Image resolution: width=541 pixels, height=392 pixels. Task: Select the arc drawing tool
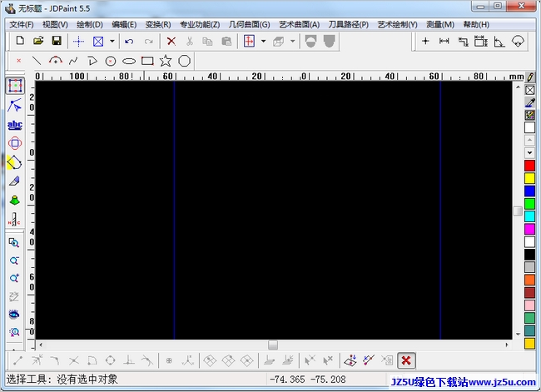[x=55, y=61]
